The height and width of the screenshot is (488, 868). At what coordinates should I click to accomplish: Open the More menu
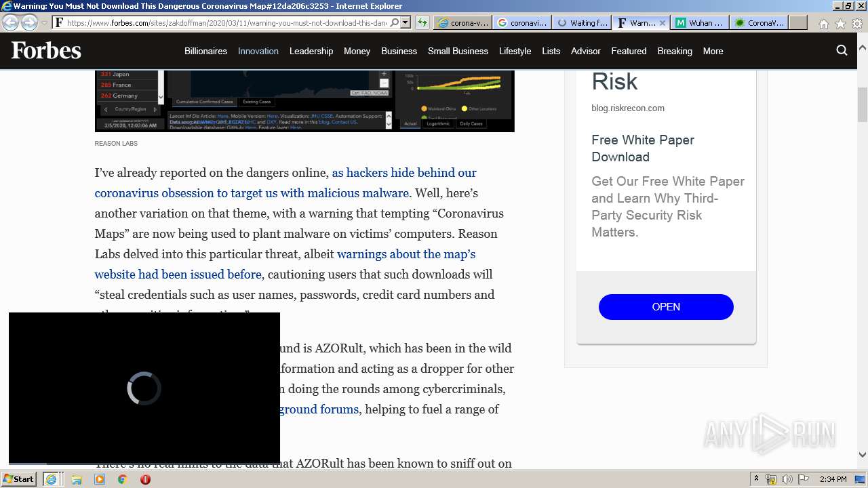[713, 51]
